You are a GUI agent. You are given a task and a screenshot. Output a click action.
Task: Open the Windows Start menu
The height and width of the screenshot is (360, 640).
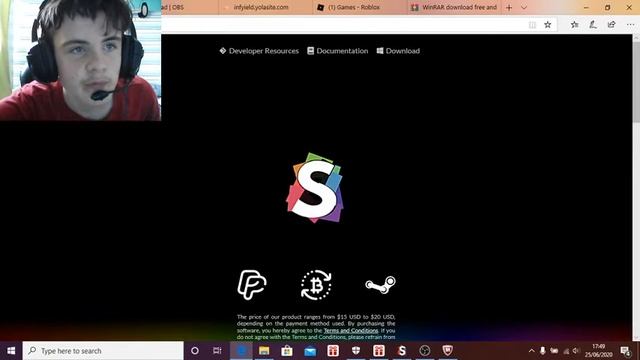coord(11,351)
